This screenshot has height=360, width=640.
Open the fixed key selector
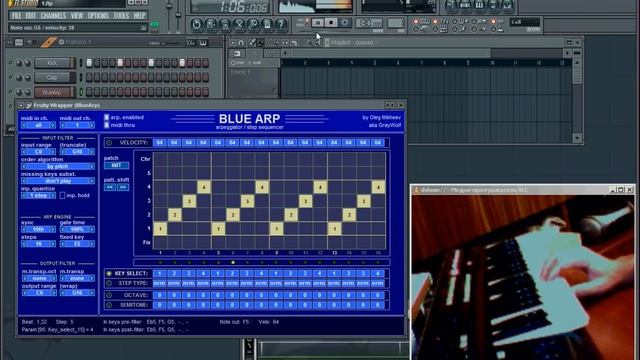[x=77, y=244]
